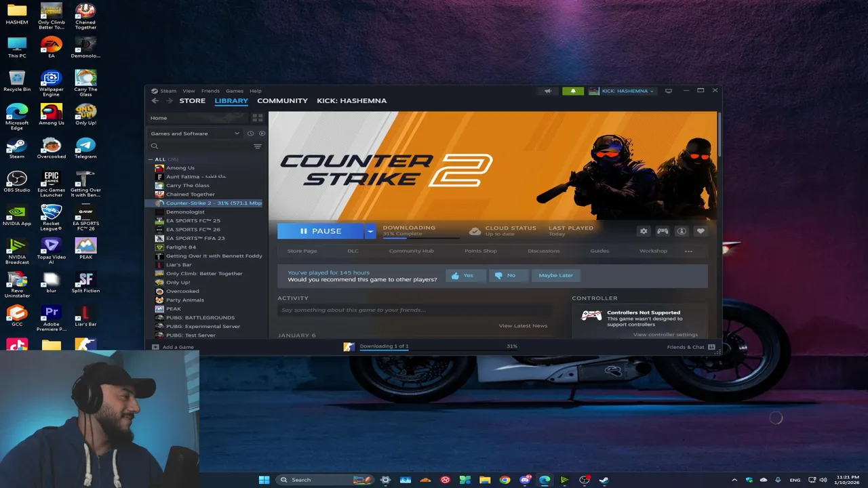Open the game settings gear icon
This screenshot has height=488, width=868.
[x=644, y=231]
